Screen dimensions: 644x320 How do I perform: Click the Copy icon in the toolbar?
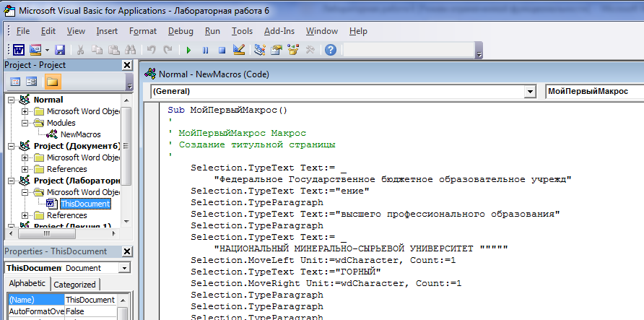click(97, 50)
